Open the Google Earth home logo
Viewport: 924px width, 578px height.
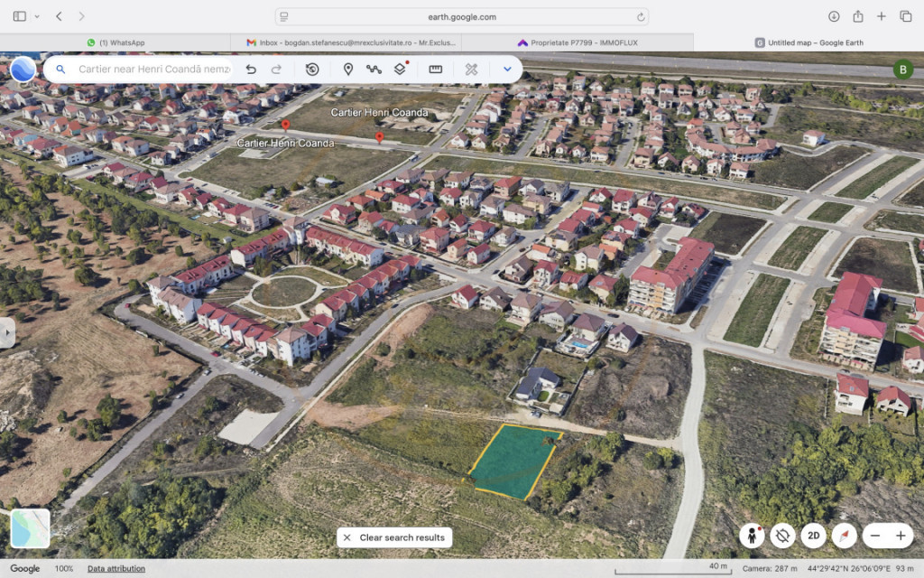(x=23, y=70)
